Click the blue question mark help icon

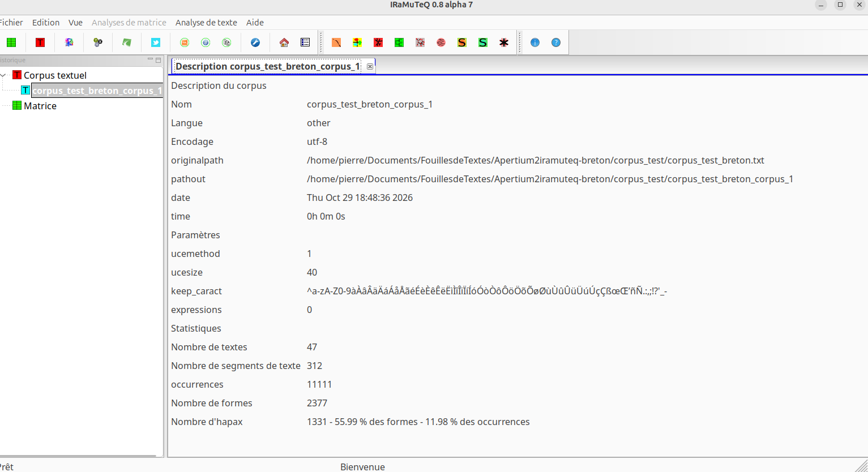tap(556, 42)
